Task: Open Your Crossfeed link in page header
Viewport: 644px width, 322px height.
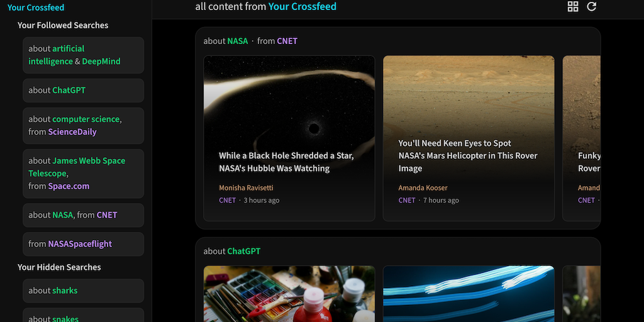Action: 303,6
